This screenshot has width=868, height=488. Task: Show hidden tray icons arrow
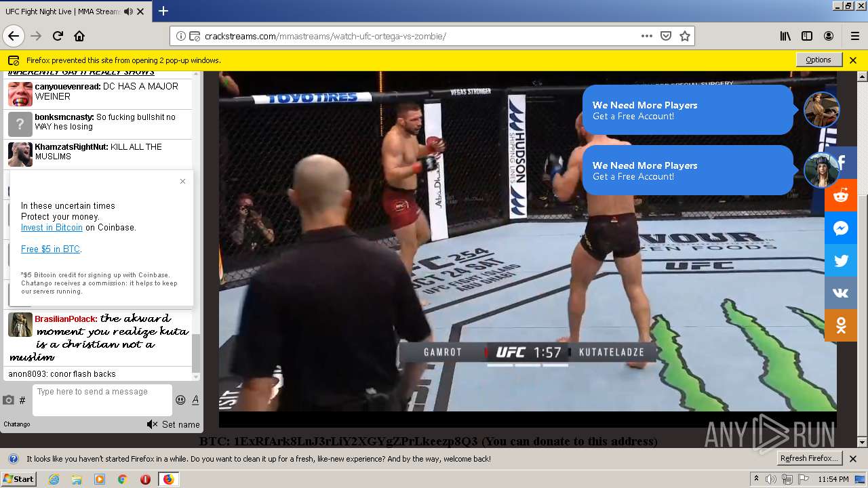point(756,479)
